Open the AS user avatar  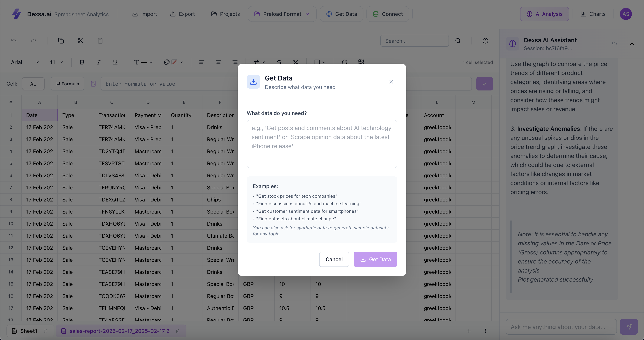pyautogui.click(x=626, y=14)
